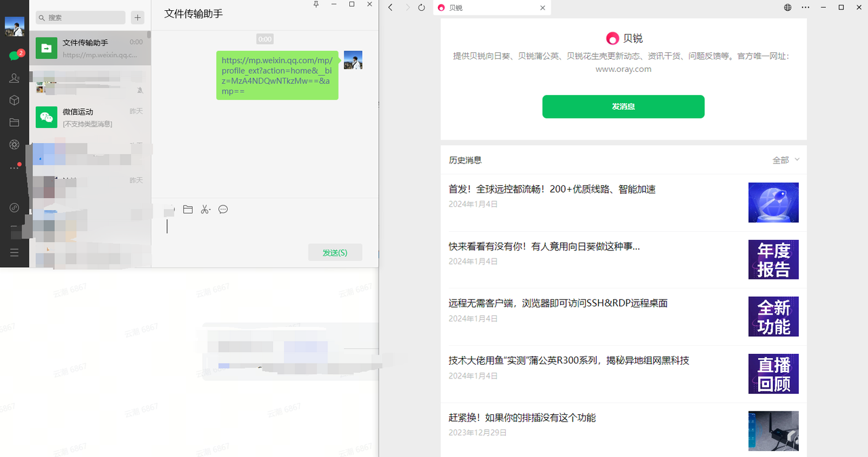
Task: Open the Contacts icon in WeChat sidebar
Action: coord(14,78)
